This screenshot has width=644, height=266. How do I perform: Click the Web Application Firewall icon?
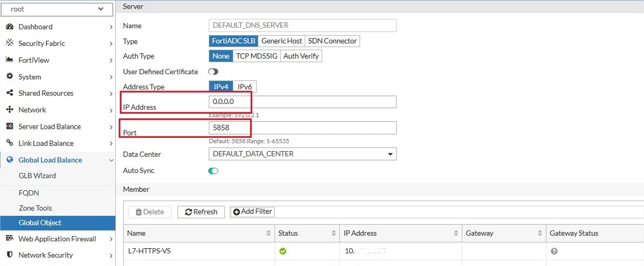tap(10, 239)
